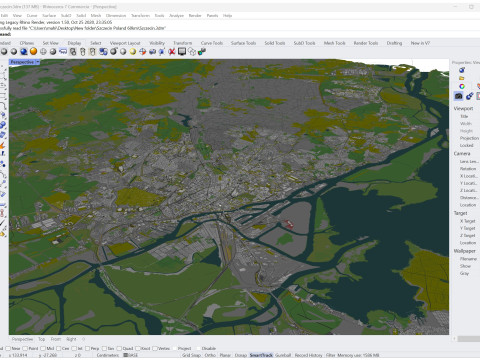Click the red and blue crosshair target icon
Image resolution: width=480 pixels, height=360 pixels.
[143, 51]
